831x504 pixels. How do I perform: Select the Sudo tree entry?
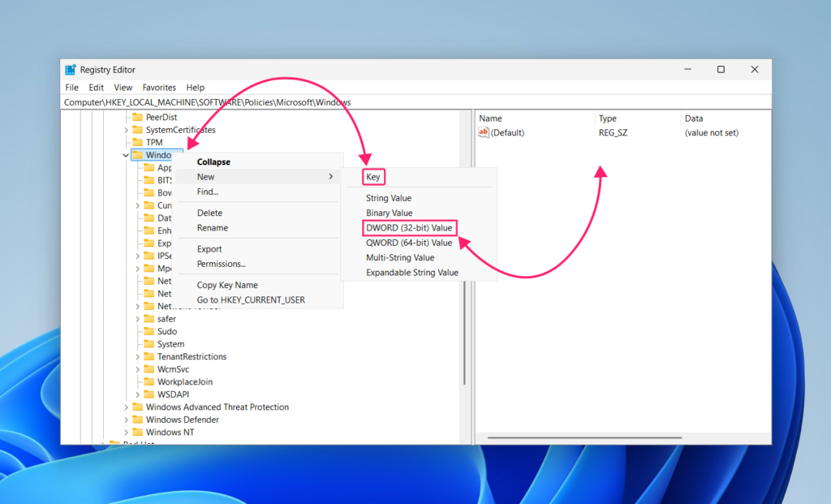point(167,331)
